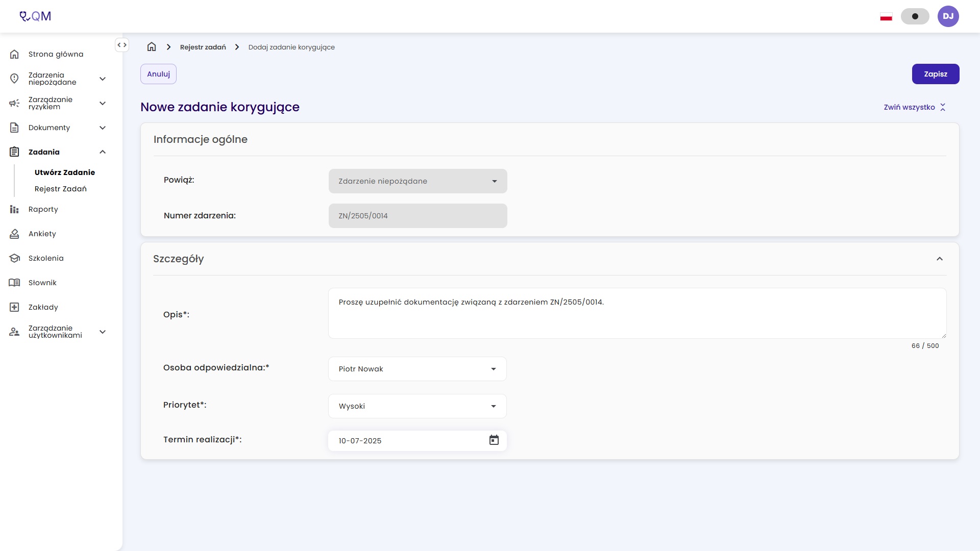Image resolution: width=980 pixels, height=551 pixels.
Task: Click the Zakłady plus-box icon
Action: click(14, 307)
